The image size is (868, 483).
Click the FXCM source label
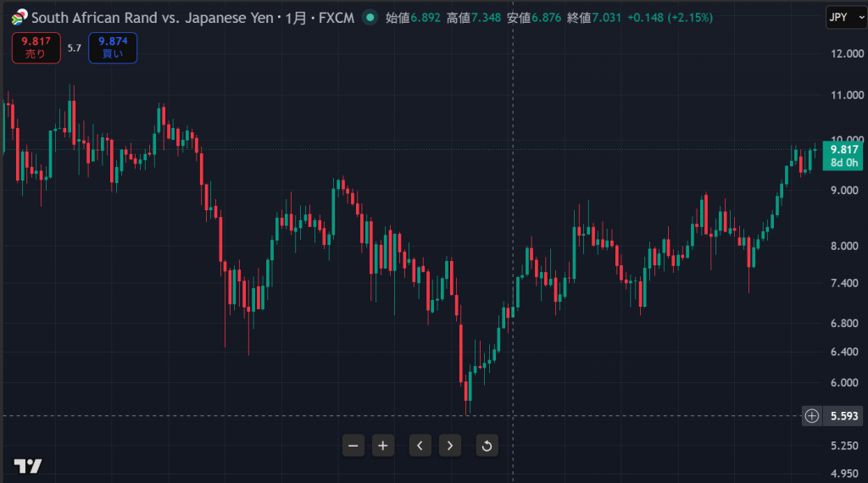[336, 18]
